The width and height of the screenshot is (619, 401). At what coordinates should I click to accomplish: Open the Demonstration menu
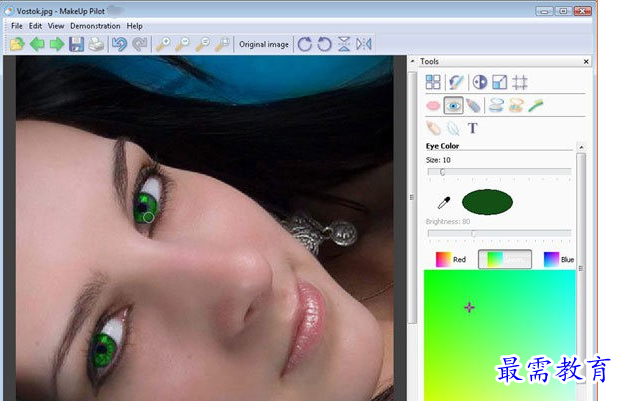point(95,26)
